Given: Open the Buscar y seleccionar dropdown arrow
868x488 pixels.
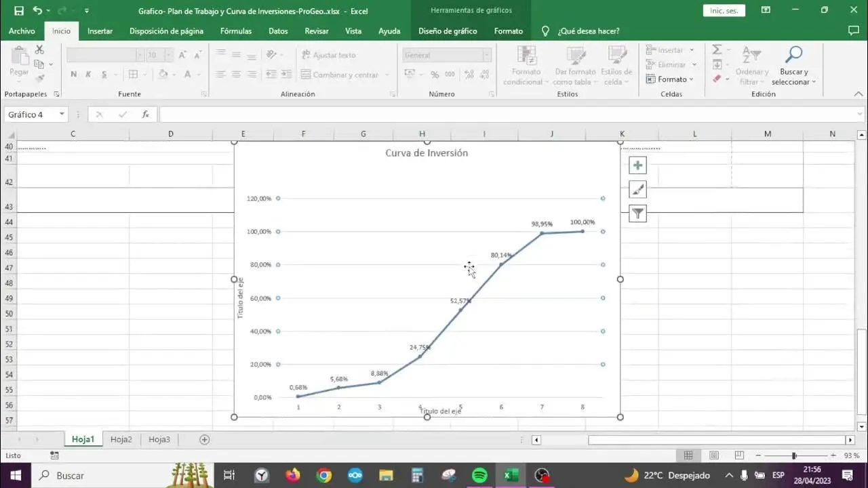Looking at the screenshot, I should (813, 83).
